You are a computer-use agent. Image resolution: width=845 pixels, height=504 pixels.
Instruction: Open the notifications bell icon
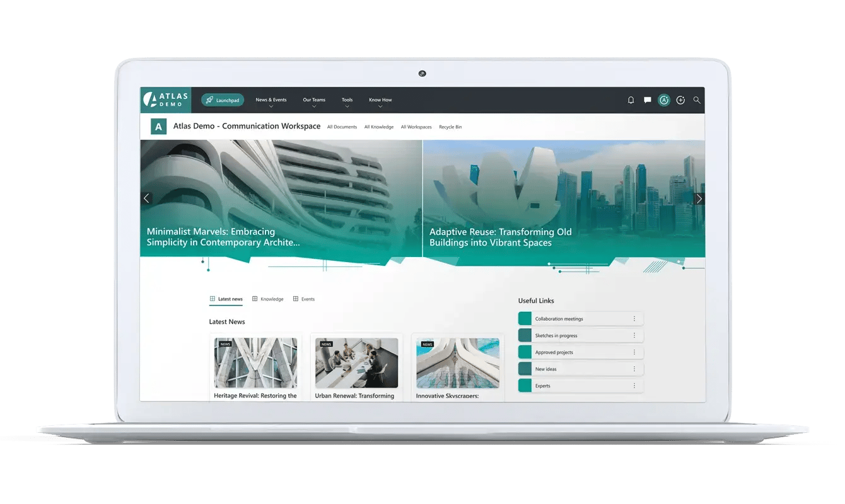pyautogui.click(x=631, y=100)
